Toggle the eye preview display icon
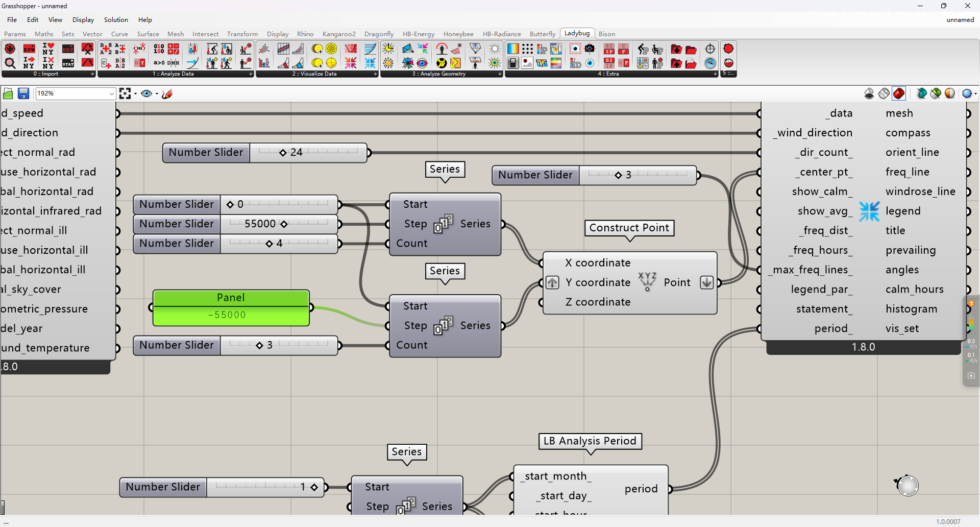Viewport: 980px width, 527px height. 146,93
